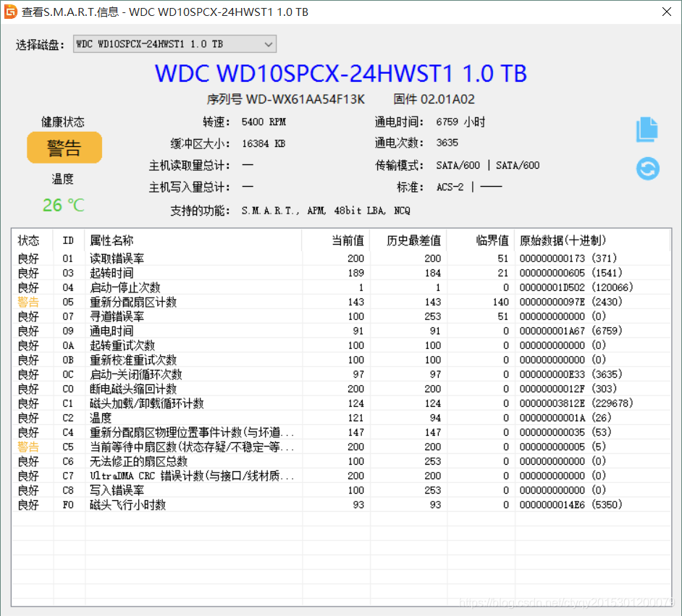This screenshot has width=682, height=616.
Task: Click the 属性名称 column header
Action: (x=111, y=240)
